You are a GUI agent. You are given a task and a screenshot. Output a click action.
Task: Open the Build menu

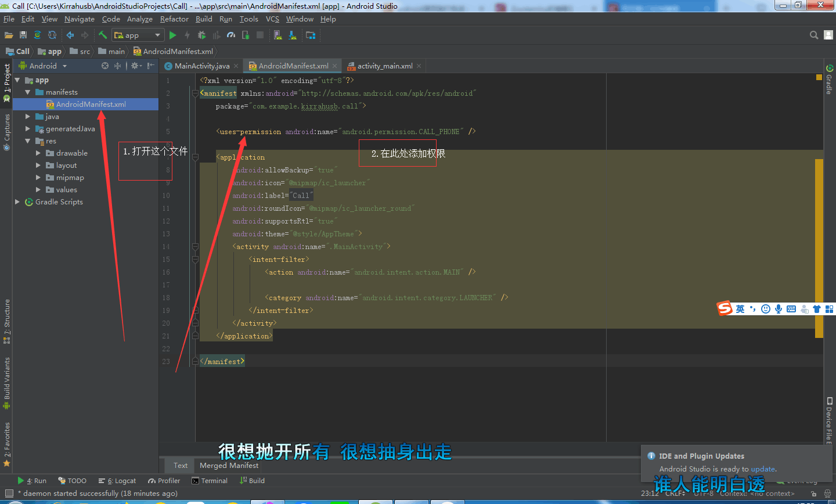click(204, 19)
